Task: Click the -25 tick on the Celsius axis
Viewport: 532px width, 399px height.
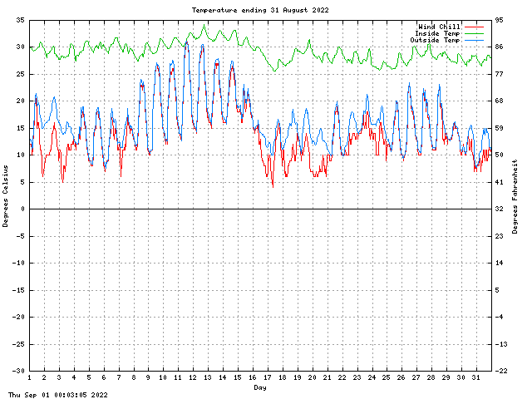Action: [18, 344]
